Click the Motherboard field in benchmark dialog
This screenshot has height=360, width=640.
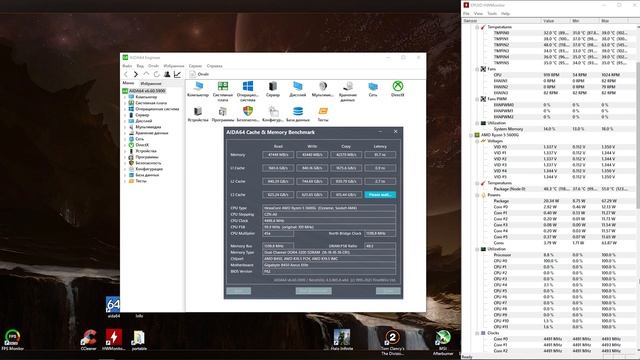tap(329, 265)
